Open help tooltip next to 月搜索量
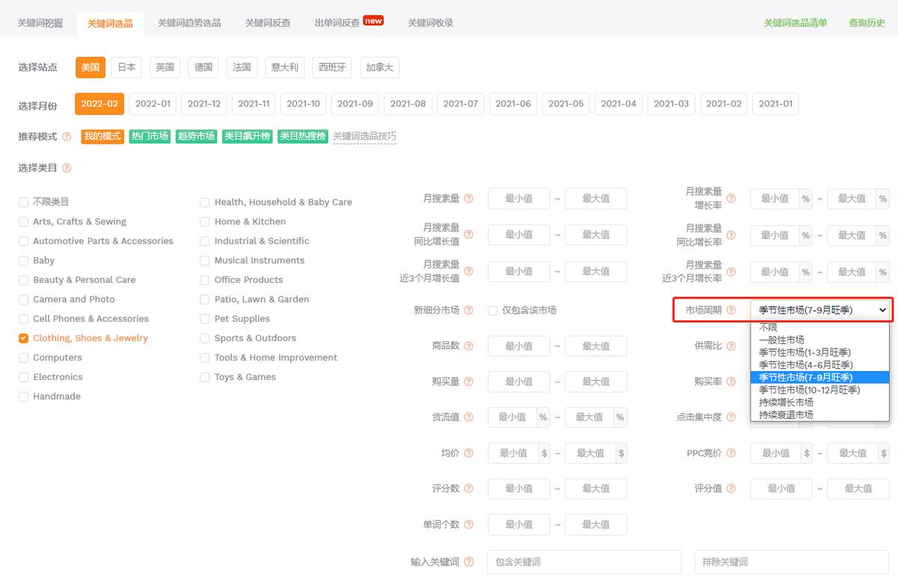Viewport: 898px width, 588px height. pyautogui.click(x=469, y=198)
